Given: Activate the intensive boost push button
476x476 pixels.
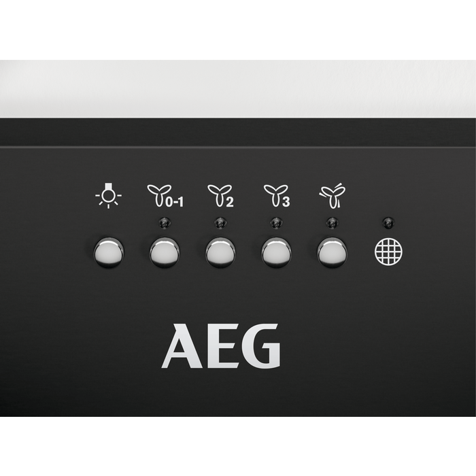Looking at the screenshot, I should 332,252.
